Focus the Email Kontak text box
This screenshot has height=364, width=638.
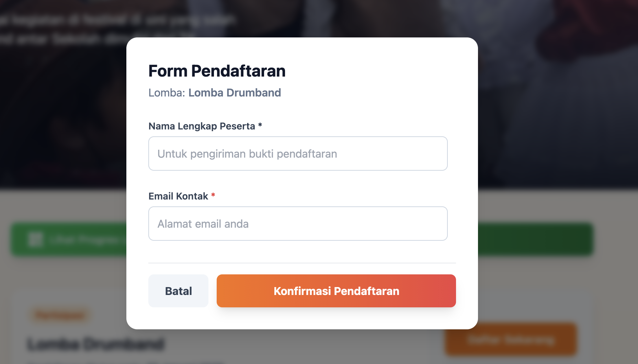coord(298,224)
